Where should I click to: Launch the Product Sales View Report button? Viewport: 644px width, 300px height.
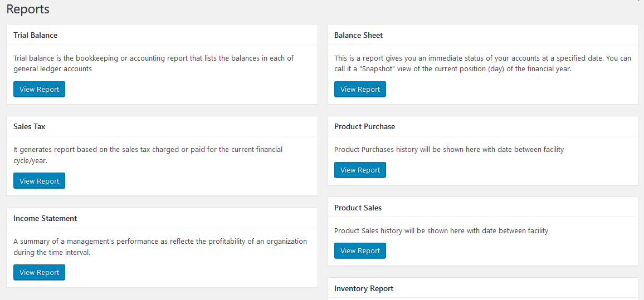360,251
